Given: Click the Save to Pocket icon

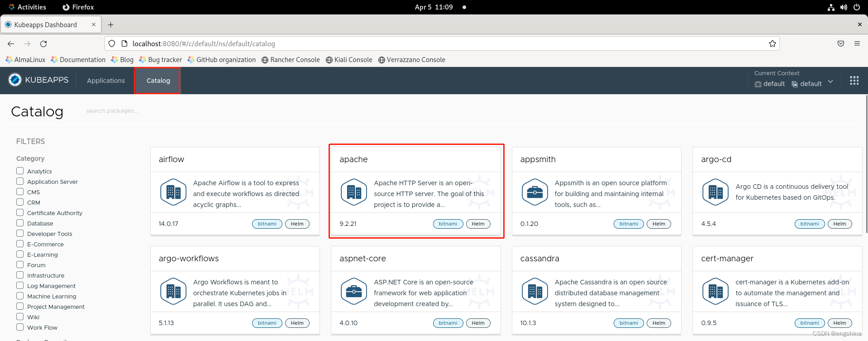Looking at the screenshot, I should tap(840, 44).
